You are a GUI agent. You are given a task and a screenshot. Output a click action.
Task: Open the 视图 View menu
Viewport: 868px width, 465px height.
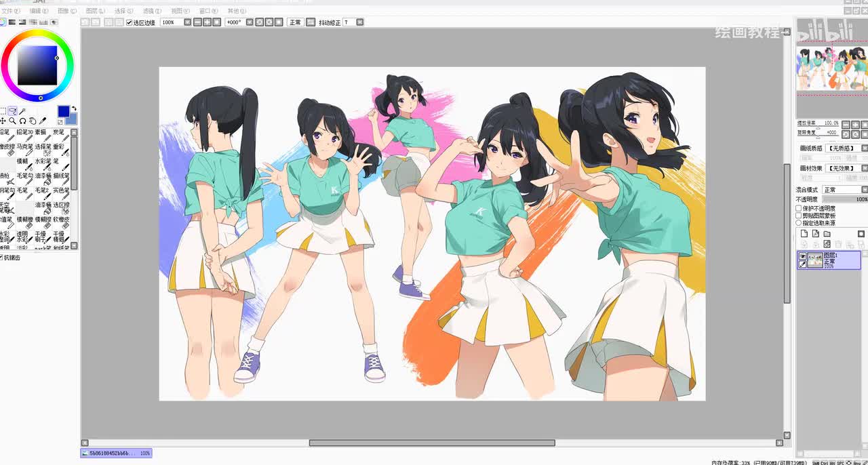click(x=180, y=11)
